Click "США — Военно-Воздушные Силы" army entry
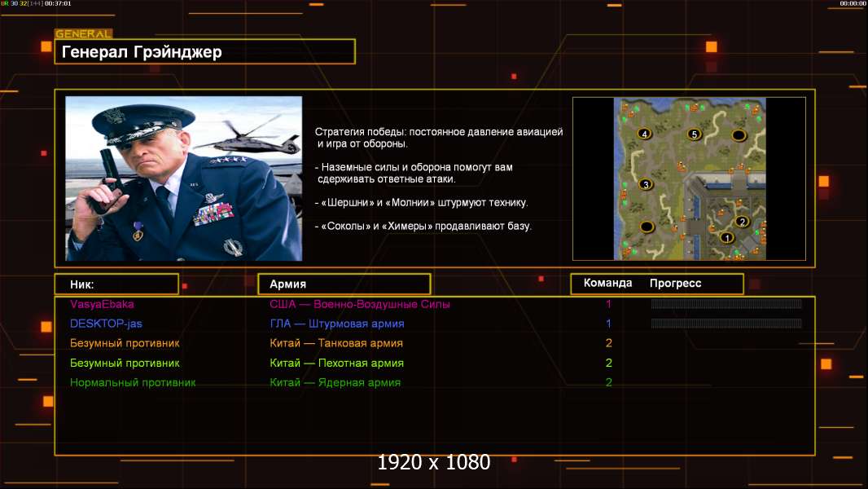The image size is (868, 489). (359, 304)
